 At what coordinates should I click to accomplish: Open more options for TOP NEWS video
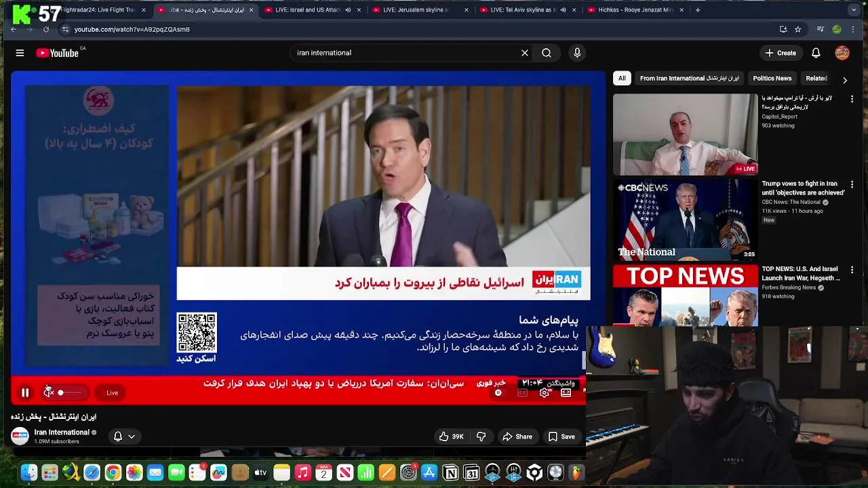tap(852, 270)
